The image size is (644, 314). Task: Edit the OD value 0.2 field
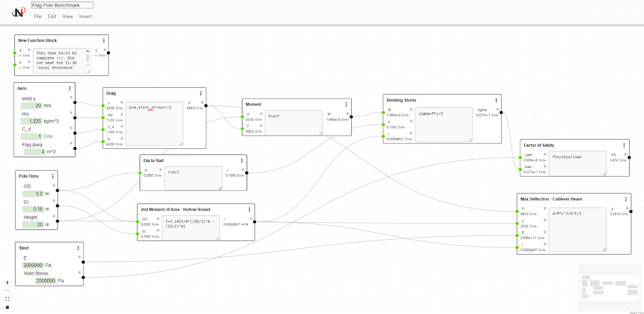click(33, 193)
